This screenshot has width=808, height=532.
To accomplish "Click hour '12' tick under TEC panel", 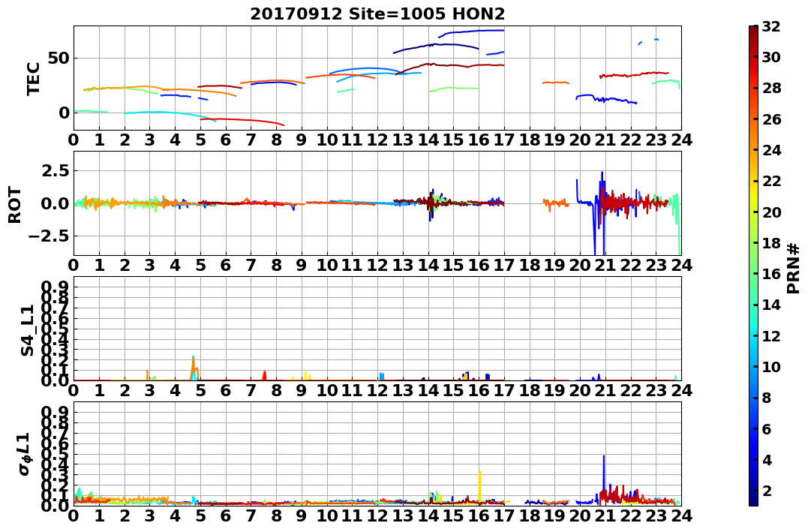I will point(377,140).
